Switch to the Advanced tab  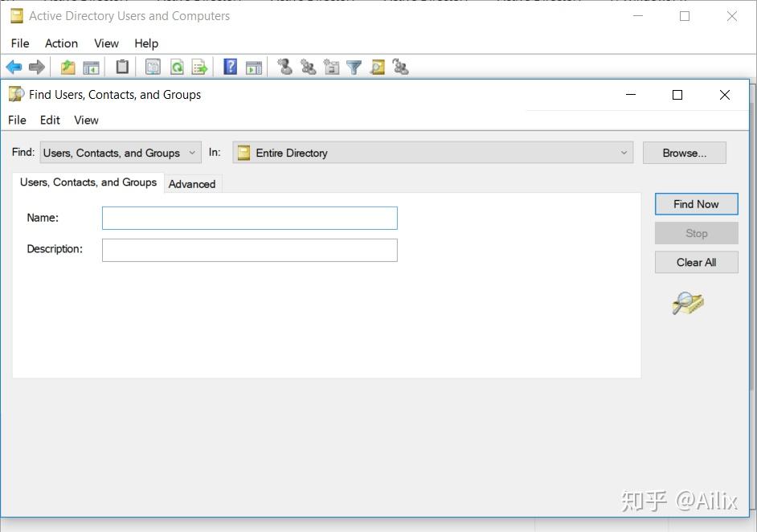(192, 184)
